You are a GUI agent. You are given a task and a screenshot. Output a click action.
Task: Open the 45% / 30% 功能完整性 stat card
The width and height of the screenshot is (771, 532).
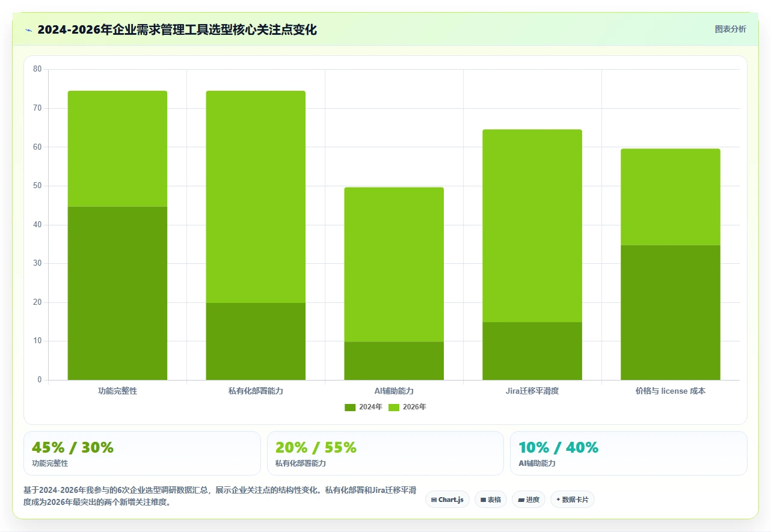142,453
